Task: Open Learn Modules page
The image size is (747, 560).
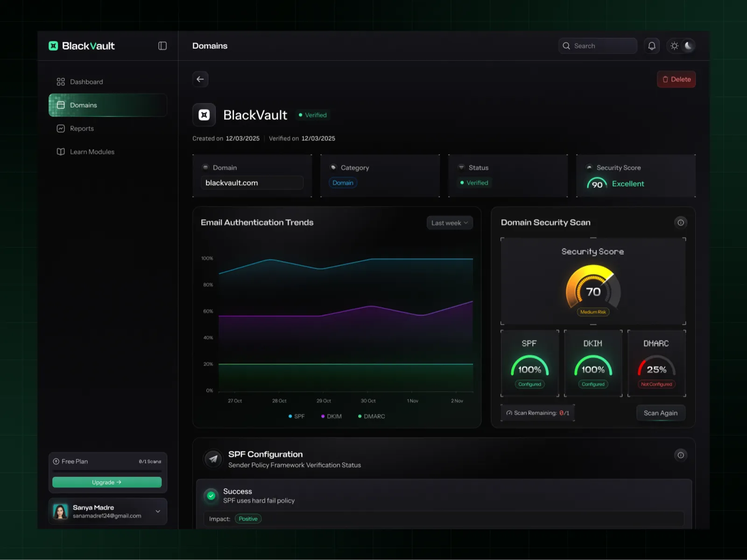Action: pos(108,152)
